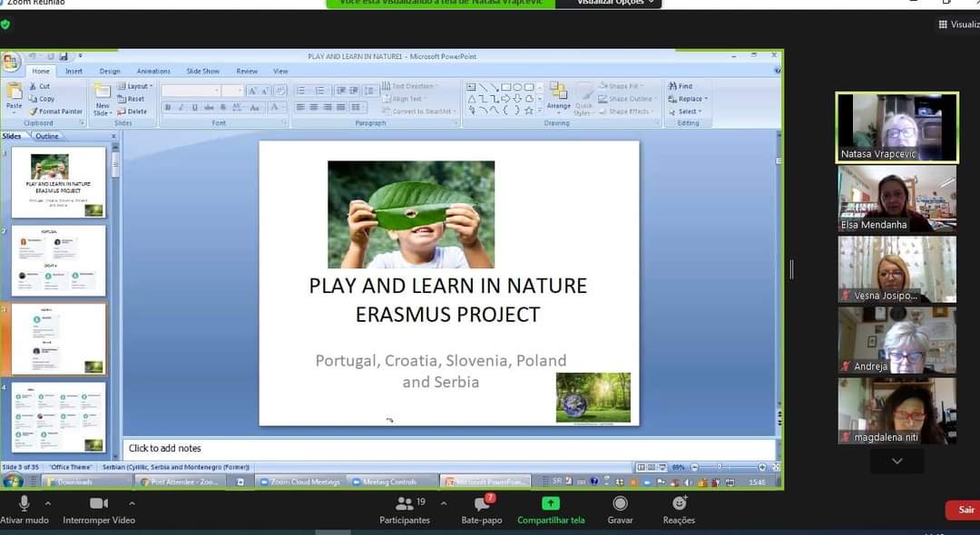
Task: Open the Replace dropdown
Action: [x=688, y=99]
